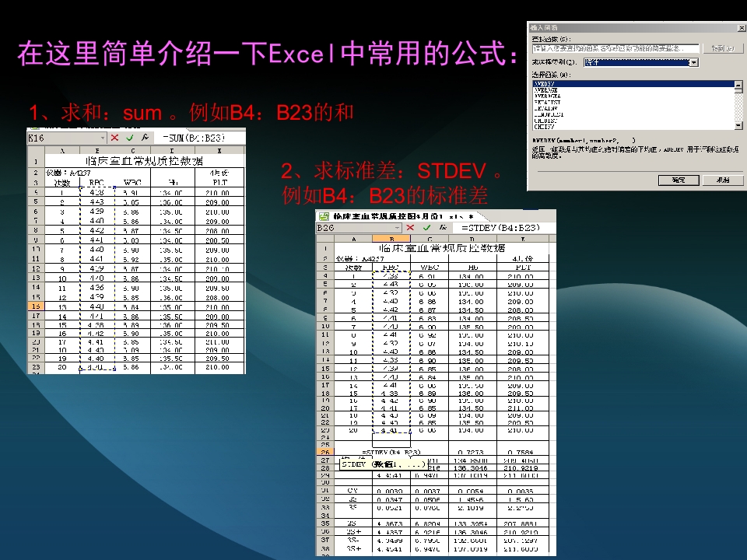Click the function search input field

(x=615, y=49)
